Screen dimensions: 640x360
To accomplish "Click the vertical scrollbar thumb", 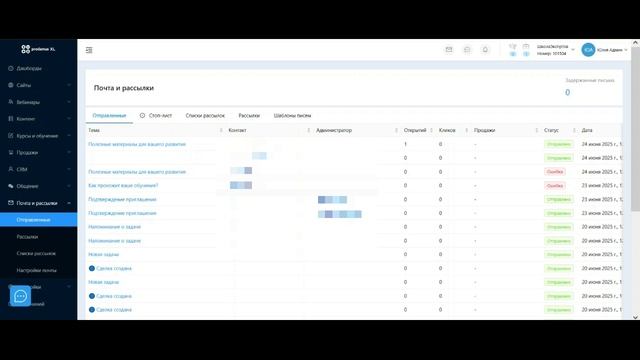I will click(635, 128).
